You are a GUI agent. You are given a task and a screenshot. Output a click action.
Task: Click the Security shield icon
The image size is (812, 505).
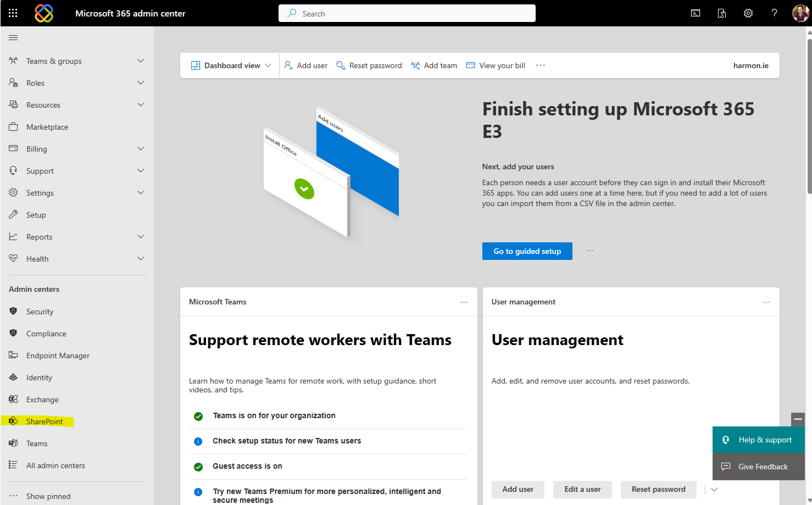[13, 311]
